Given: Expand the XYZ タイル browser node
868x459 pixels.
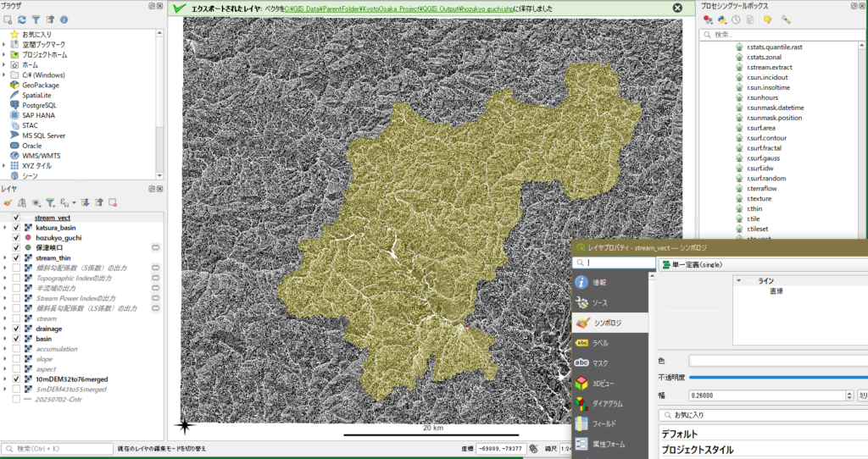Looking at the screenshot, I should point(4,166).
